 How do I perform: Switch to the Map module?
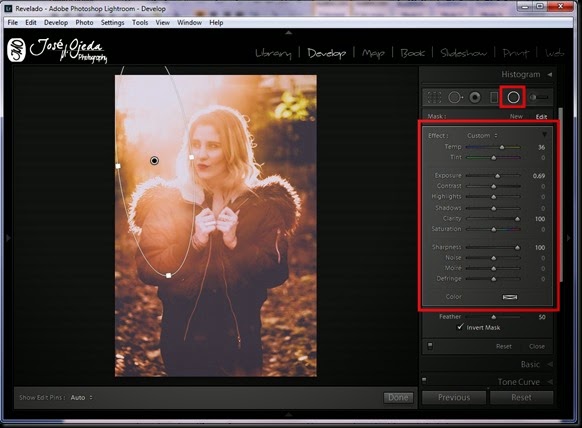point(373,53)
